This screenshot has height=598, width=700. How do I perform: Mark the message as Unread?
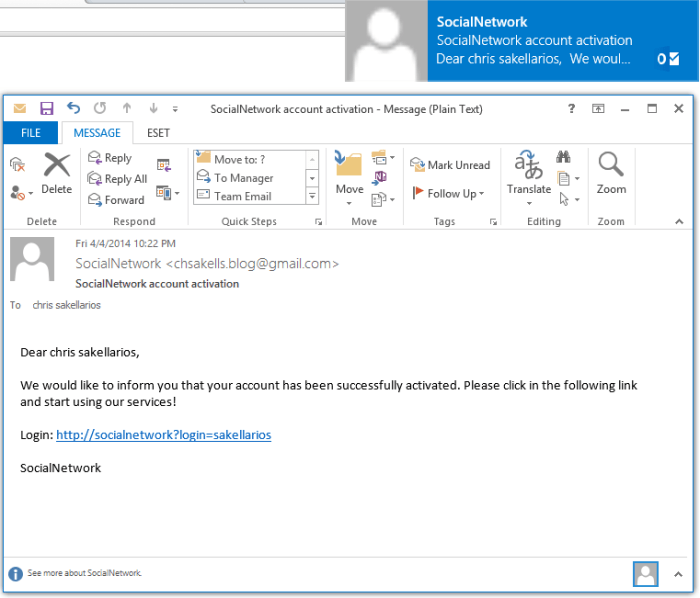450,165
